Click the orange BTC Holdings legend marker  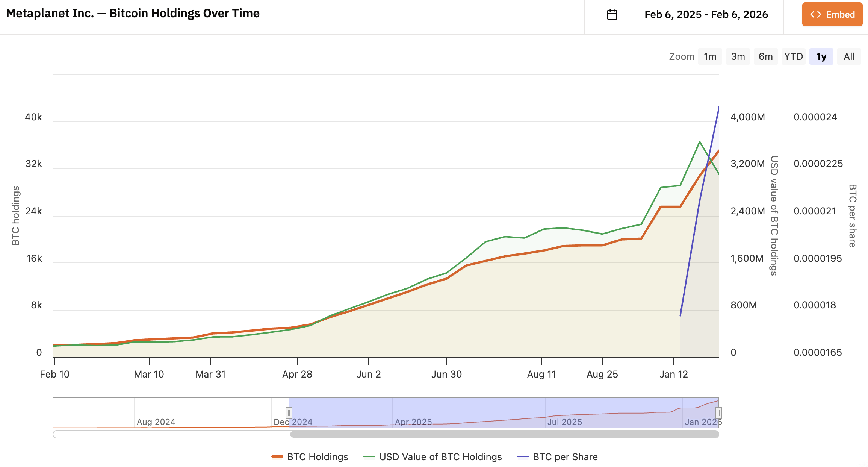[x=277, y=456]
